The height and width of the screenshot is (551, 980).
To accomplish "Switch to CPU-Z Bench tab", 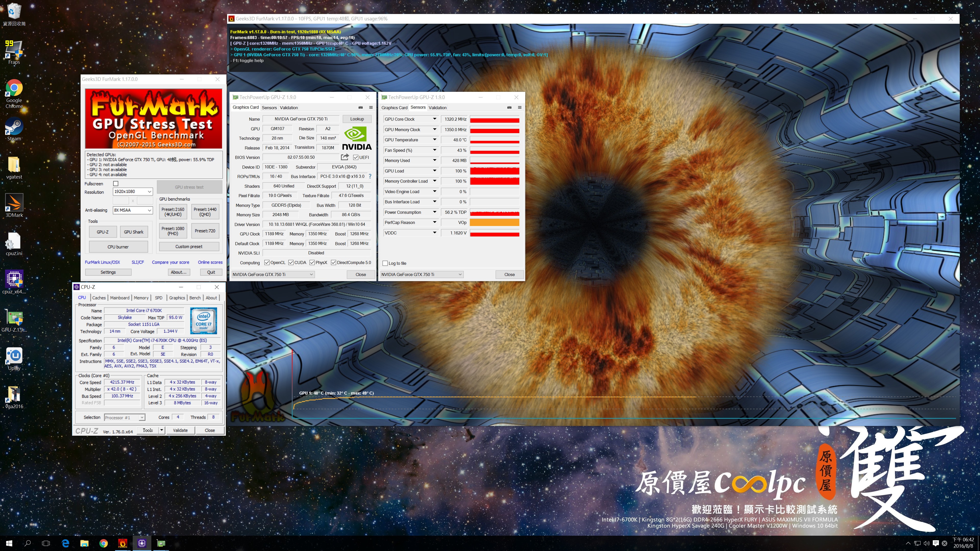I will 195,298.
